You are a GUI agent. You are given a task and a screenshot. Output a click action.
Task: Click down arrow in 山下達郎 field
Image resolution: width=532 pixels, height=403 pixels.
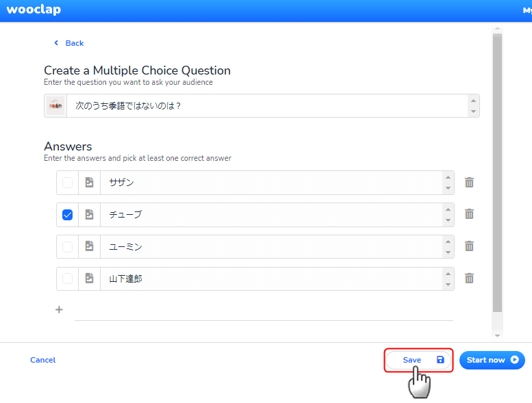click(x=448, y=285)
